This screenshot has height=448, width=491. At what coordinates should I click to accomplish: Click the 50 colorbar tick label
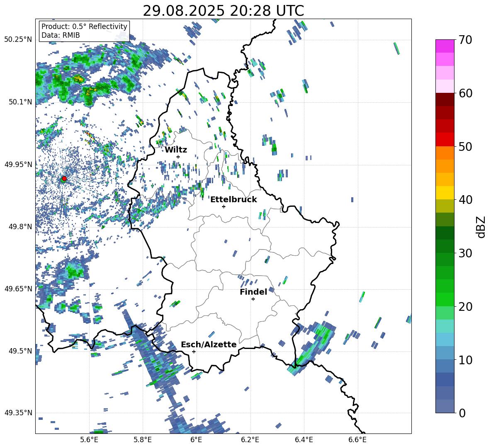pyautogui.click(x=465, y=146)
